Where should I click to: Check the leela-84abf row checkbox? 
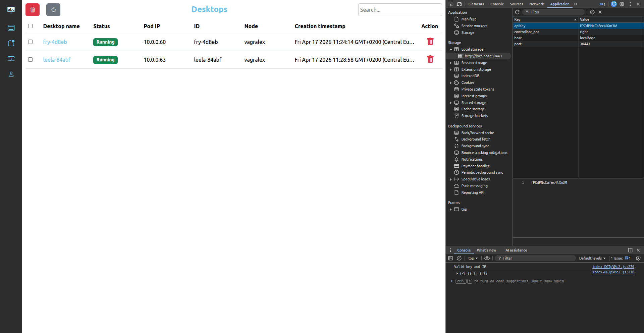click(30, 59)
